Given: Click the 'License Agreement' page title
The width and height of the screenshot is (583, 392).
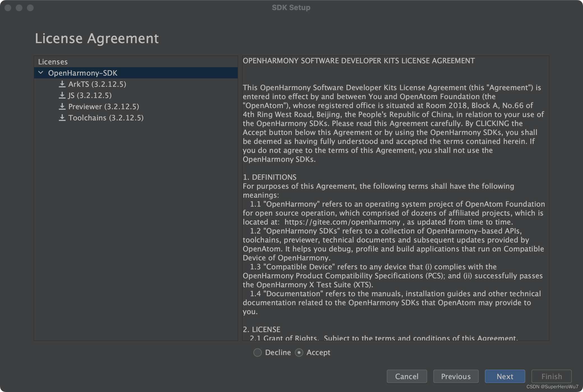Looking at the screenshot, I should (97, 38).
